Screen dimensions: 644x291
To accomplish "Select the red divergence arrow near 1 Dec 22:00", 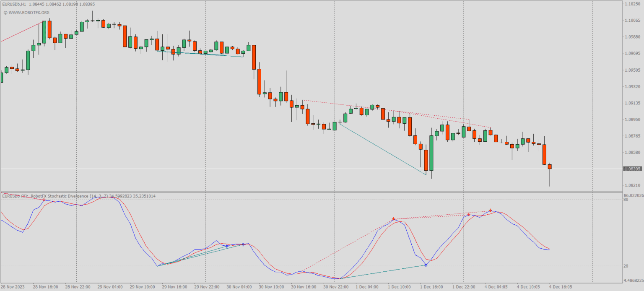I will point(468,214).
